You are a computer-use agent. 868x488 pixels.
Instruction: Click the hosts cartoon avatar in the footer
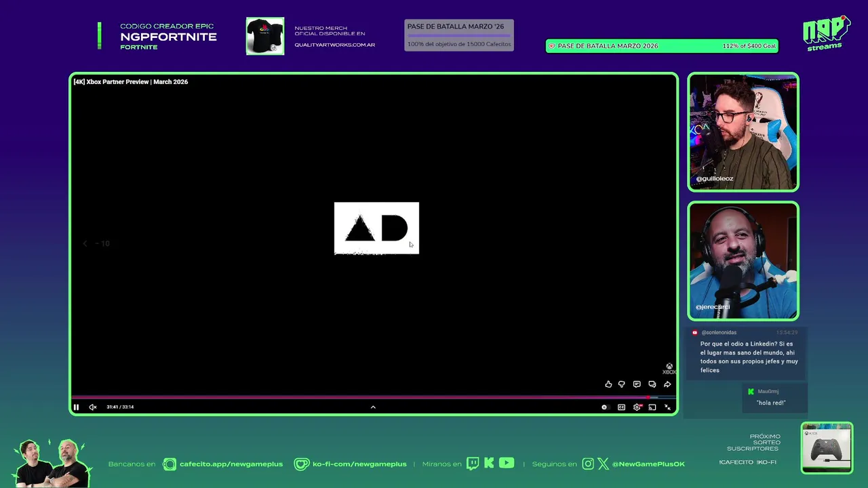click(51, 463)
